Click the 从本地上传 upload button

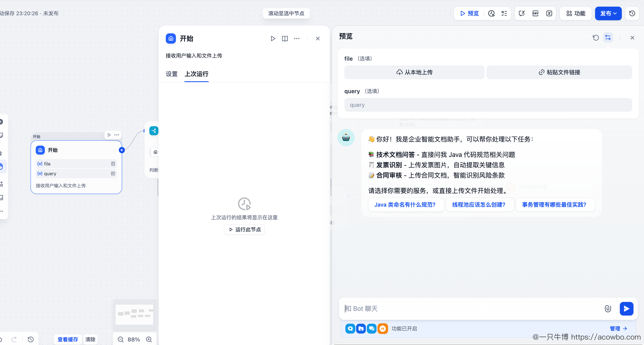[x=414, y=72]
